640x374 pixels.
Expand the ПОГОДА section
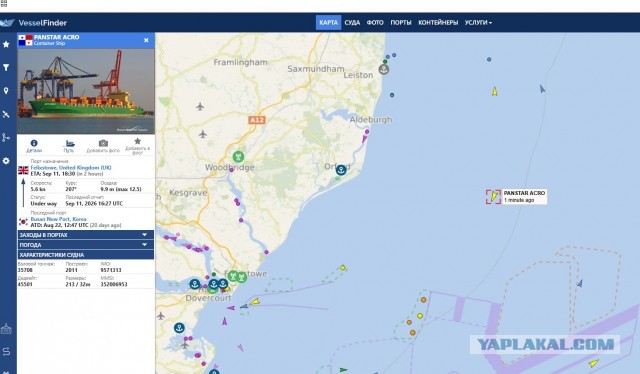[x=86, y=245]
